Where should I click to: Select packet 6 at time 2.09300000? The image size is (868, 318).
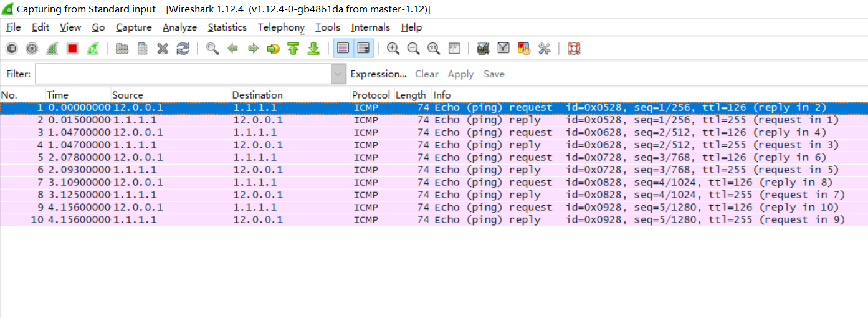point(434,170)
